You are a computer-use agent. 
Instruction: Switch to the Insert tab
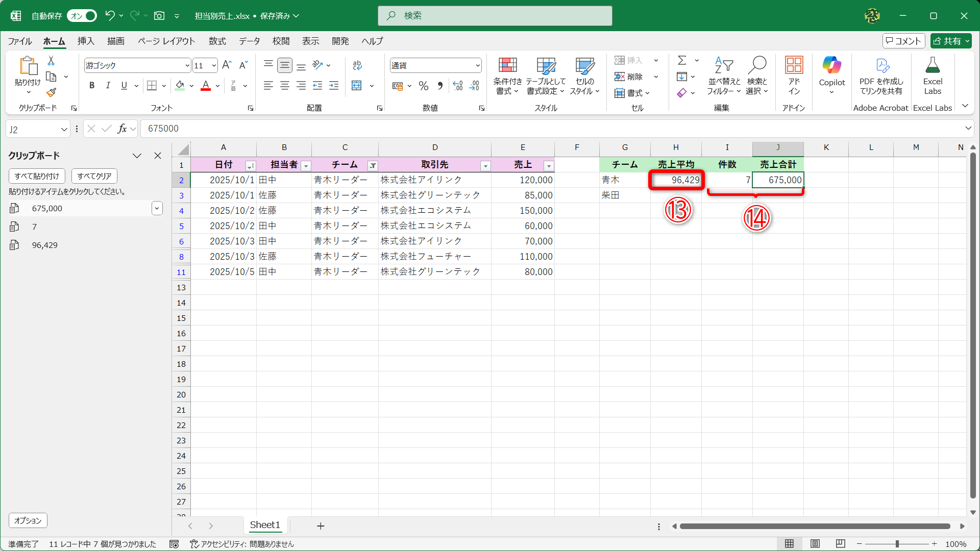point(86,41)
